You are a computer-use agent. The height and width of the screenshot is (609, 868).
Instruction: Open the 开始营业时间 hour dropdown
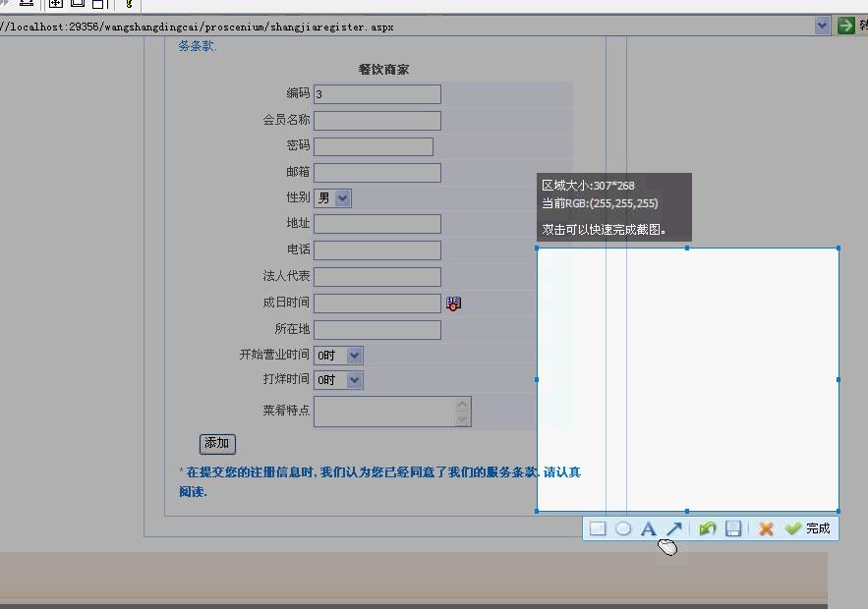338,356
